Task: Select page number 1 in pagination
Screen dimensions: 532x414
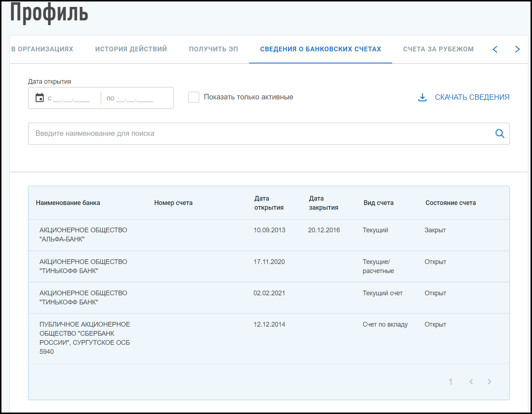Action: click(x=450, y=382)
